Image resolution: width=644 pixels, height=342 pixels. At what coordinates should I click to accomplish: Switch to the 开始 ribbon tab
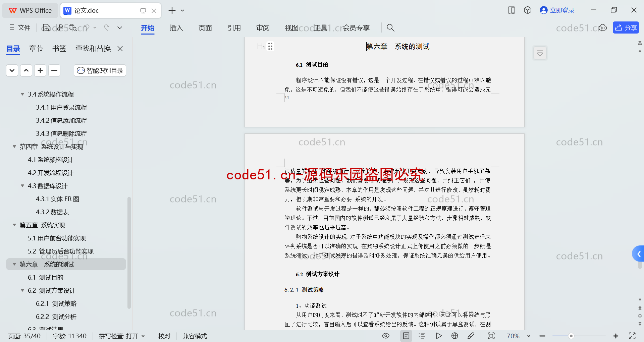[x=148, y=28]
